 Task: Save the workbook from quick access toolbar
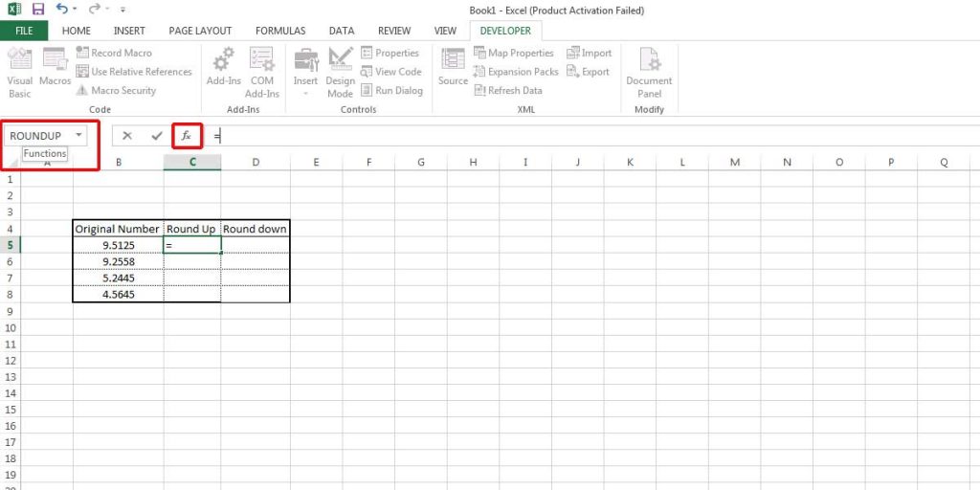[38, 10]
